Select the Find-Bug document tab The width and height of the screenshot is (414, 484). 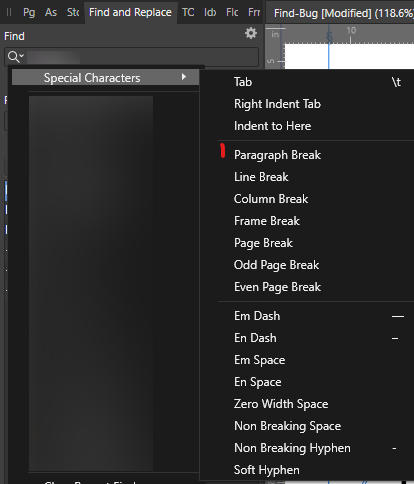[x=340, y=13]
